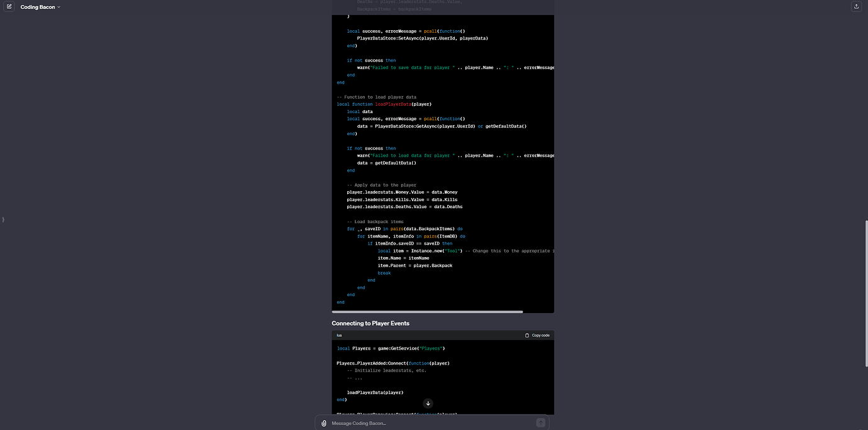The image size is (868, 430).
Task: Click the chevron beside Coding Bacon title
Action: 59,7
